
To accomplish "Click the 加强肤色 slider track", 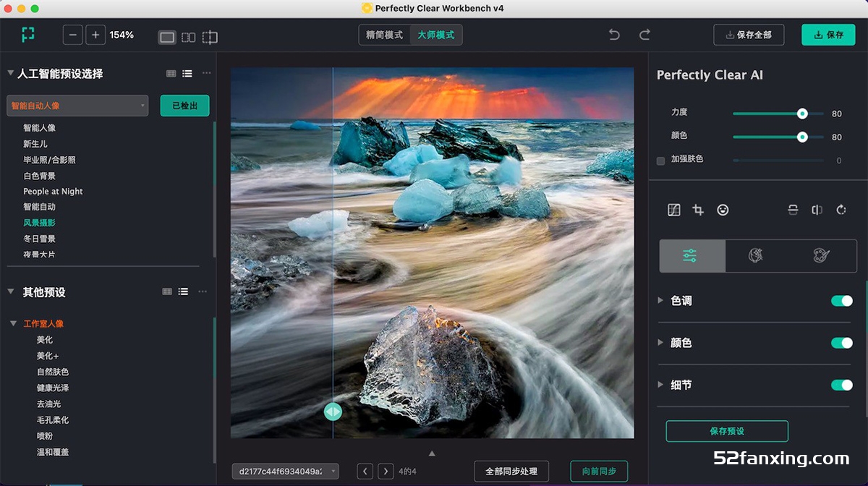I will (x=778, y=161).
